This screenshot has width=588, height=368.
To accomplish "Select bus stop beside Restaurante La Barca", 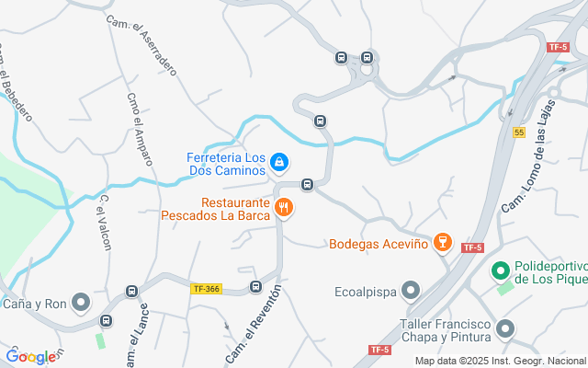I will click(x=307, y=184).
